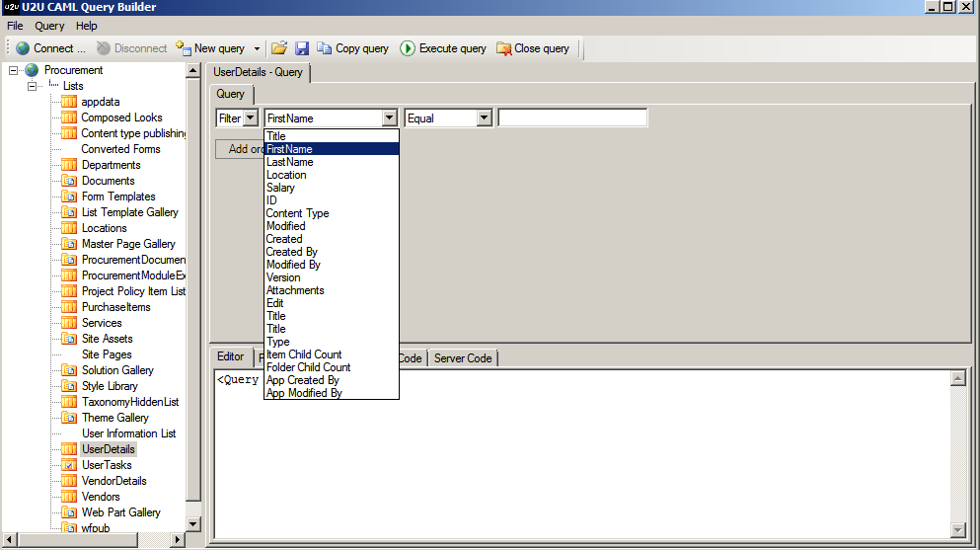980x550 pixels.
Task: Open the Equal operator dropdown
Action: [485, 118]
